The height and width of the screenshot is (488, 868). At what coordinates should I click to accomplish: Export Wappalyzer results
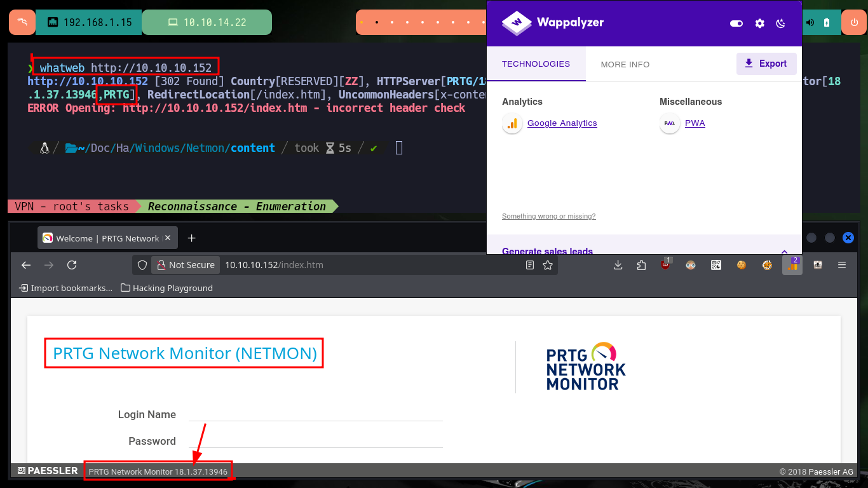[766, 64]
